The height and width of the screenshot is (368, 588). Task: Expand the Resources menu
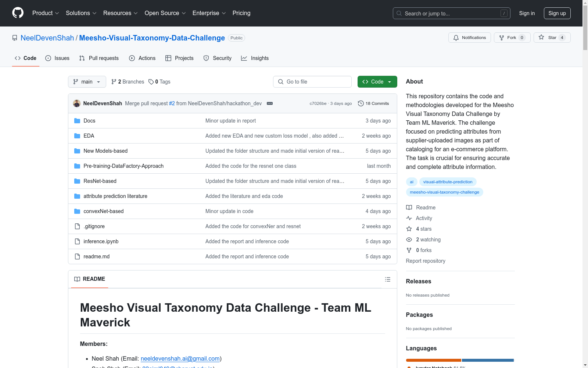121,13
